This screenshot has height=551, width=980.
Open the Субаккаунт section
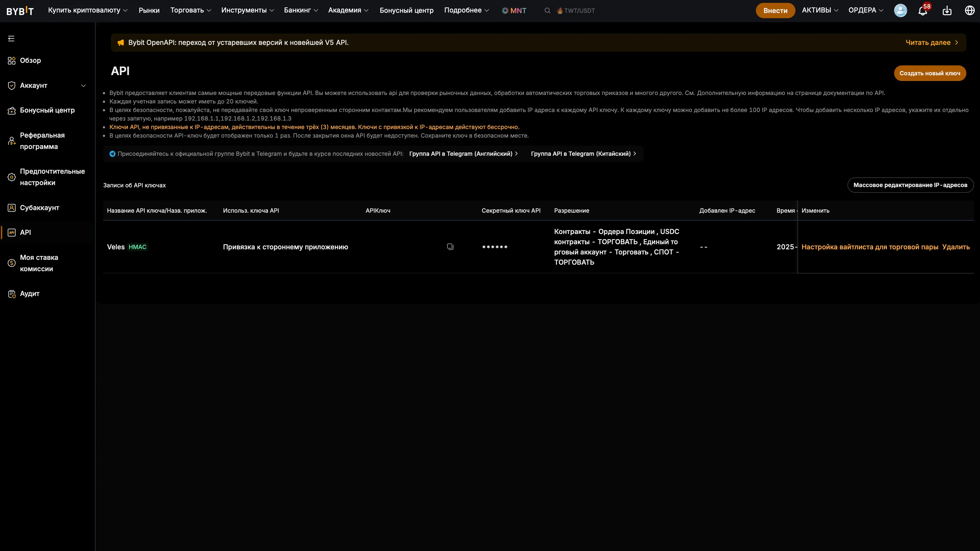click(x=40, y=208)
